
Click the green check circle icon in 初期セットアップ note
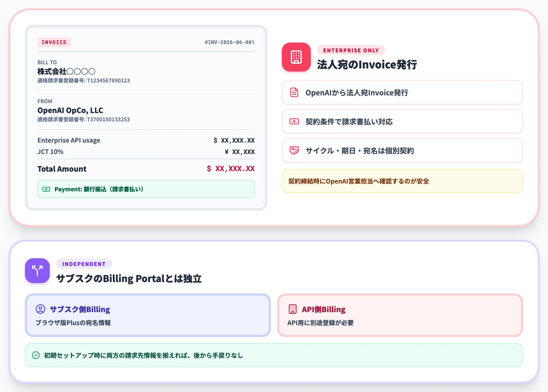36,355
